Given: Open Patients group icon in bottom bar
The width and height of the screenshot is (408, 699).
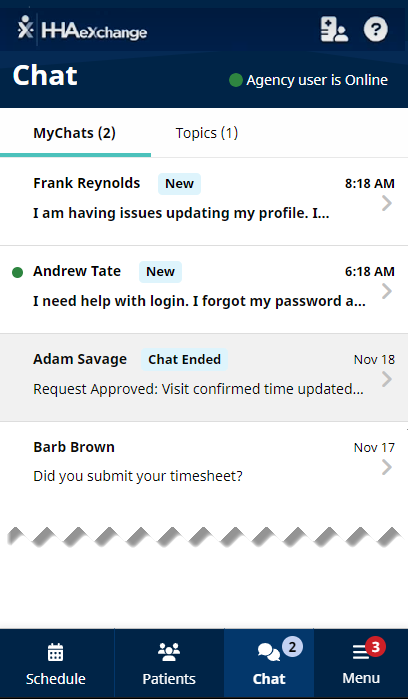Looking at the screenshot, I should 169,652.
